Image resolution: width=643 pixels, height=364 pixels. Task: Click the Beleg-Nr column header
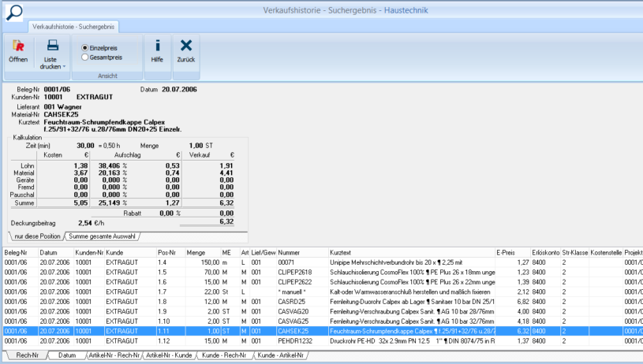(x=21, y=253)
